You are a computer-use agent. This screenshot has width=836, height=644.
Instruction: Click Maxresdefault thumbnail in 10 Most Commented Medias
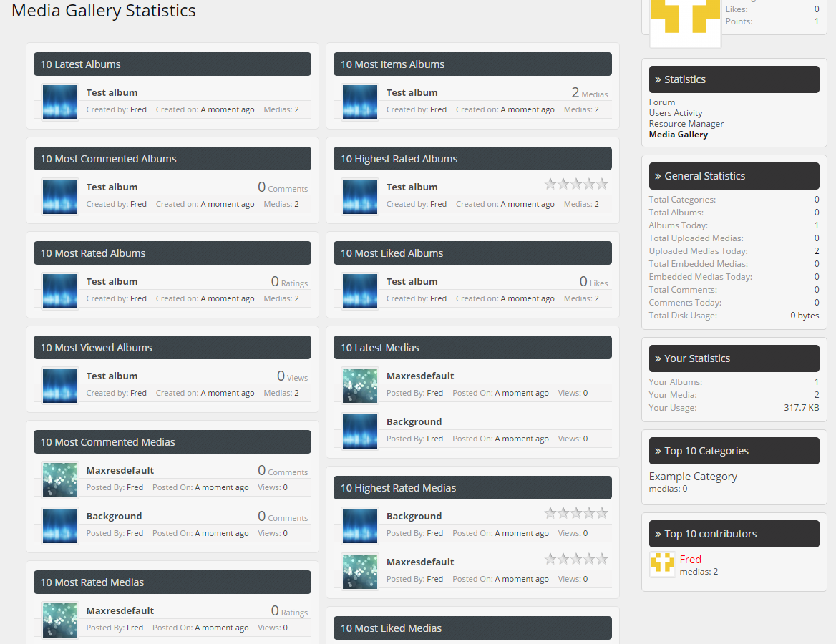[x=60, y=480]
